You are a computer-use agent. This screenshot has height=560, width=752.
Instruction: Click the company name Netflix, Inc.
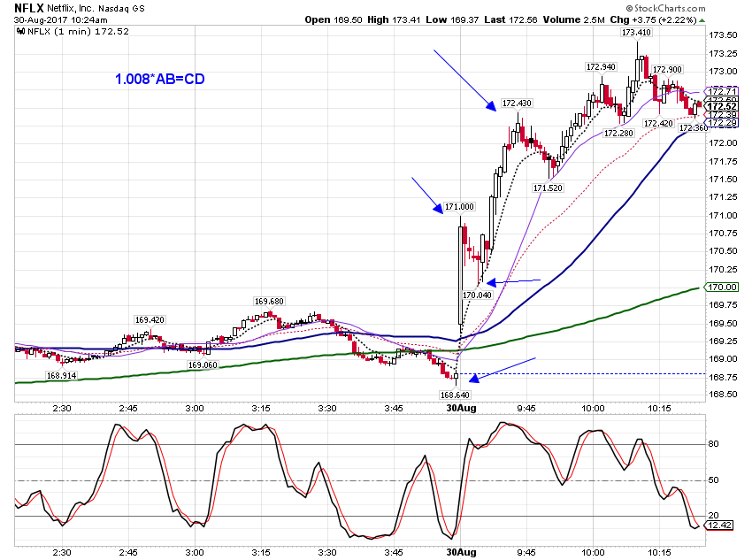(x=71, y=9)
